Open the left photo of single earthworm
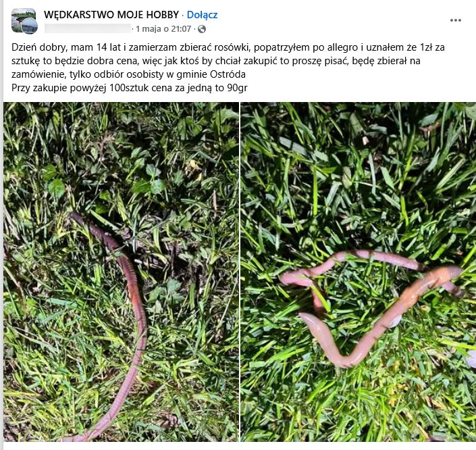 pos(121,272)
